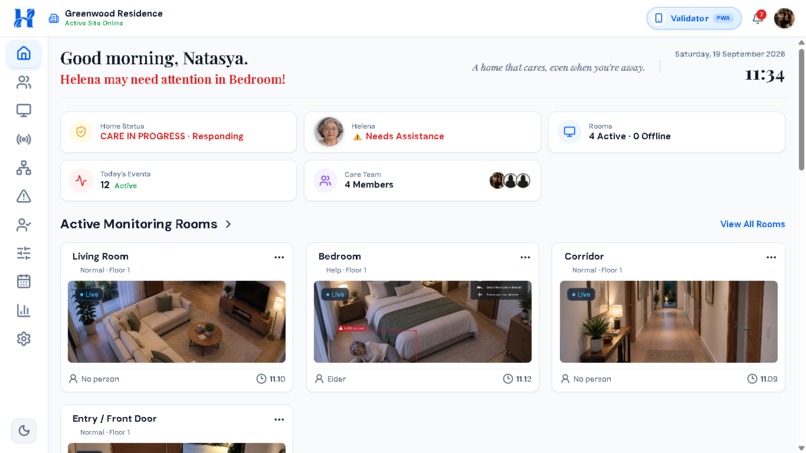Screen dimensions: 806x453
Task: Click '4 Active · 0 Offline' rooms text
Action: [x=630, y=136]
